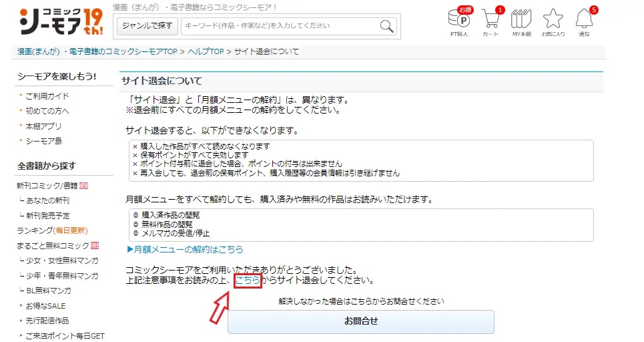Viewport: 644px width, 342px height.
Task: Open ランキング(毎日更新) in the sidebar
Action: click(52, 230)
